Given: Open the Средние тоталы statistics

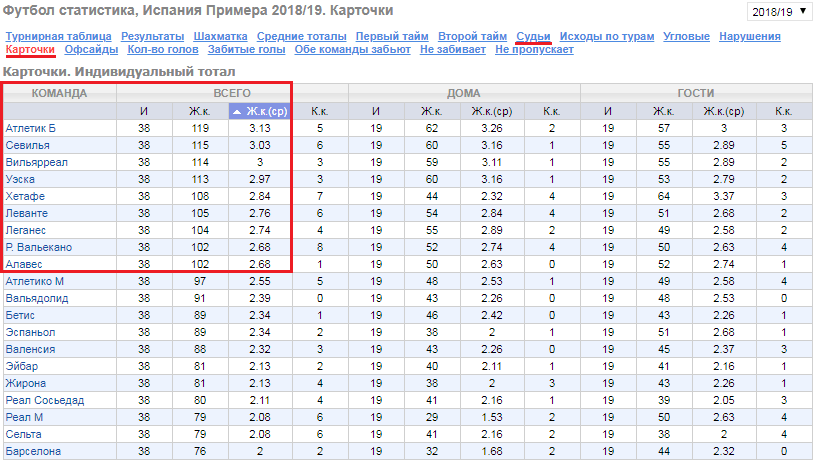Looking at the screenshot, I should 301,36.
